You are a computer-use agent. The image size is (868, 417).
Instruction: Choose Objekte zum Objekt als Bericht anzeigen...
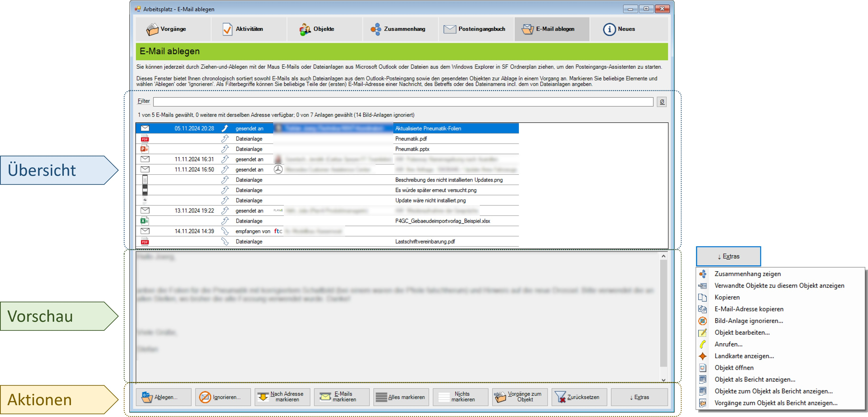[x=780, y=391]
